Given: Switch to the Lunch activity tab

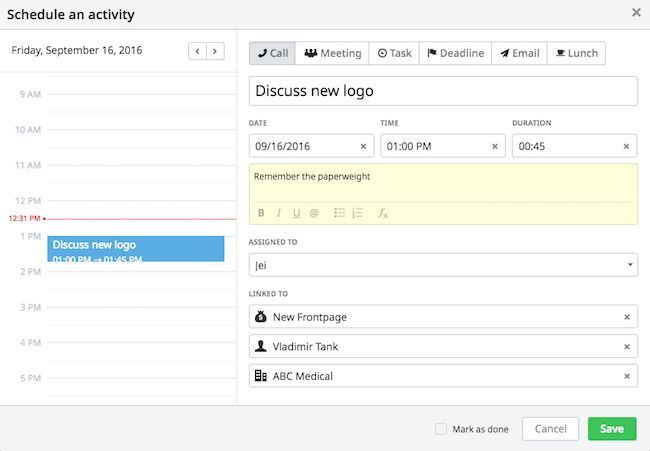Looking at the screenshot, I should tap(576, 53).
